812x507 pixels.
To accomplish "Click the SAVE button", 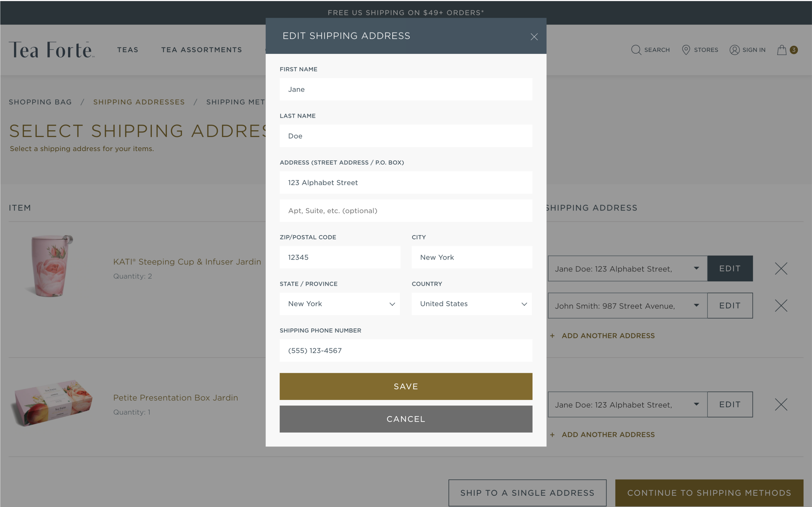I will coord(405,386).
